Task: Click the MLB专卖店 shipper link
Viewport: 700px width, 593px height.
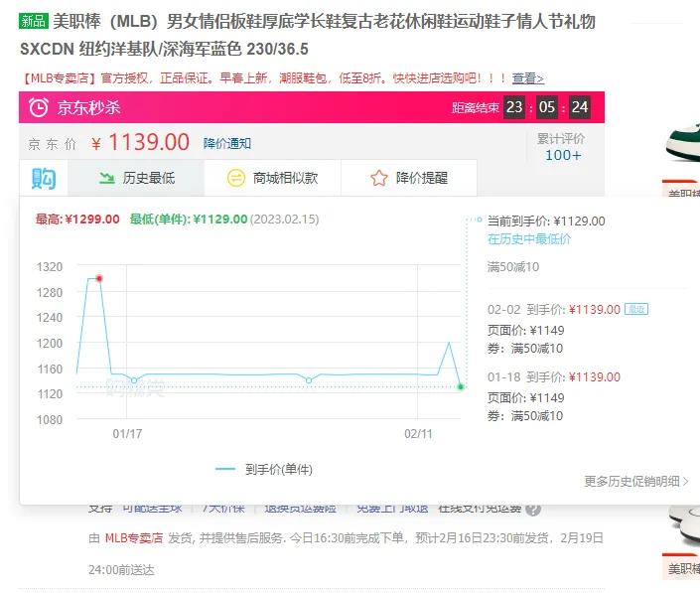Action: point(134,538)
